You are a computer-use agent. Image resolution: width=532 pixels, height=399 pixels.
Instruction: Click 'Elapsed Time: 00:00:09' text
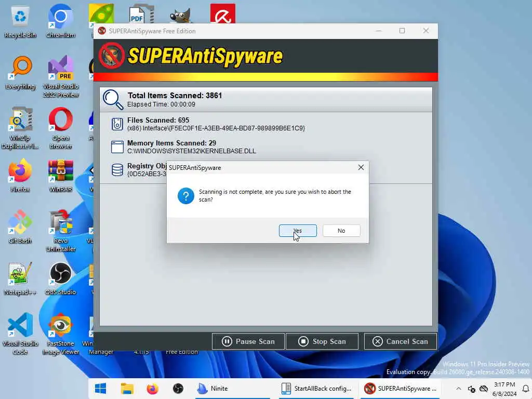(161, 104)
